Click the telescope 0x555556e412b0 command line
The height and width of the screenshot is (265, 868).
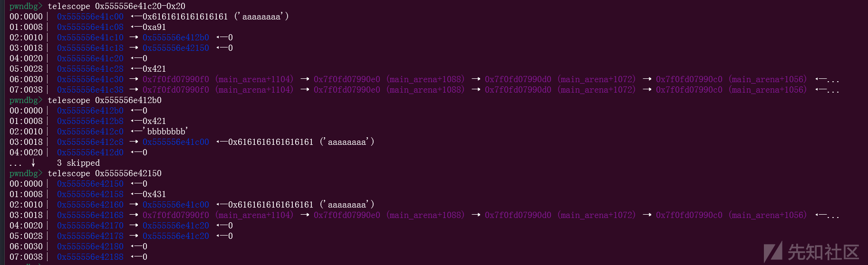pyautogui.click(x=105, y=100)
